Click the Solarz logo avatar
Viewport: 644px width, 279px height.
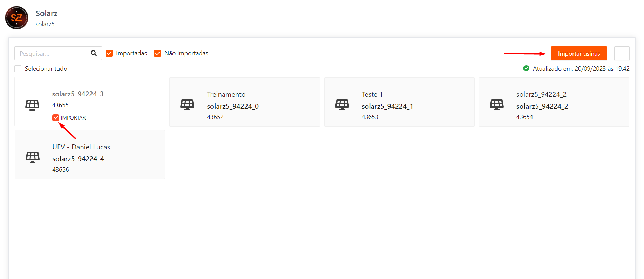16,18
